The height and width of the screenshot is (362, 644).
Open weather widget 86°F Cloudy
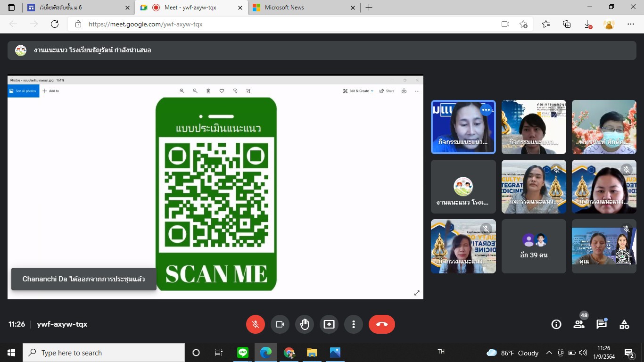[512, 353]
